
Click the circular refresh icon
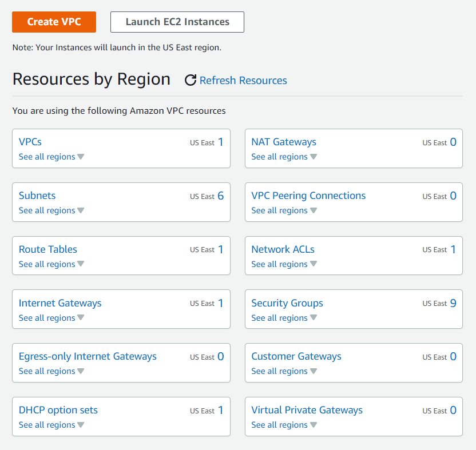pos(191,80)
